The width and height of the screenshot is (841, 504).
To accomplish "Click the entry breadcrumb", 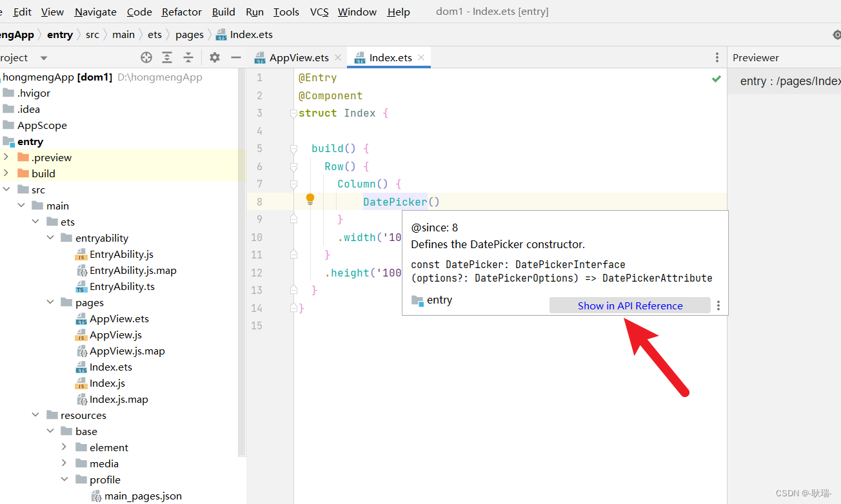I will 60,35.
